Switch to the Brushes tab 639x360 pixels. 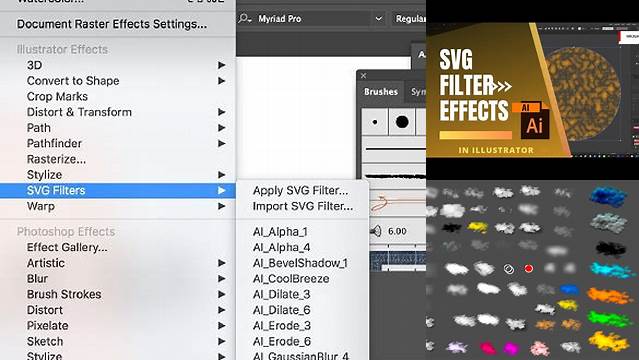pyautogui.click(x=381, y=92)
